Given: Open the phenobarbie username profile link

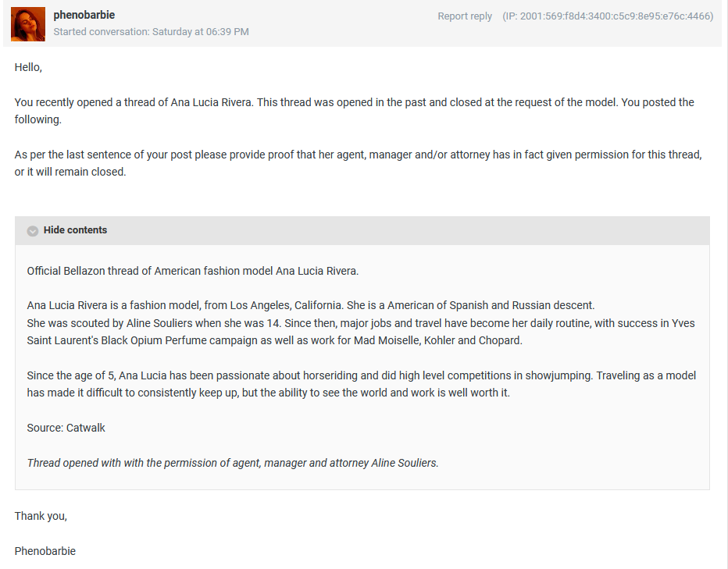Looking at the screenshot, I should coord(84,15).
